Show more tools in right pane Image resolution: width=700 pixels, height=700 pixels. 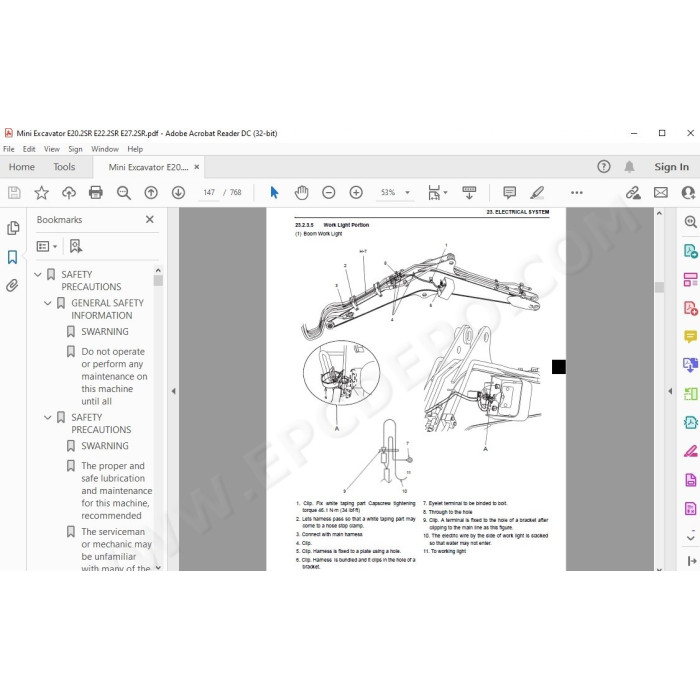tap(690, 537)
